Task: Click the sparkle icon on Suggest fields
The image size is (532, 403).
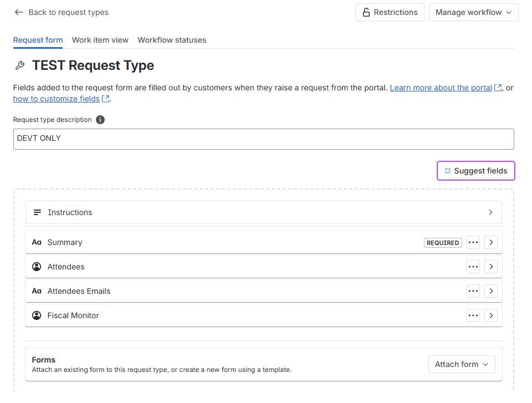Action: click(x=448, y=171)
